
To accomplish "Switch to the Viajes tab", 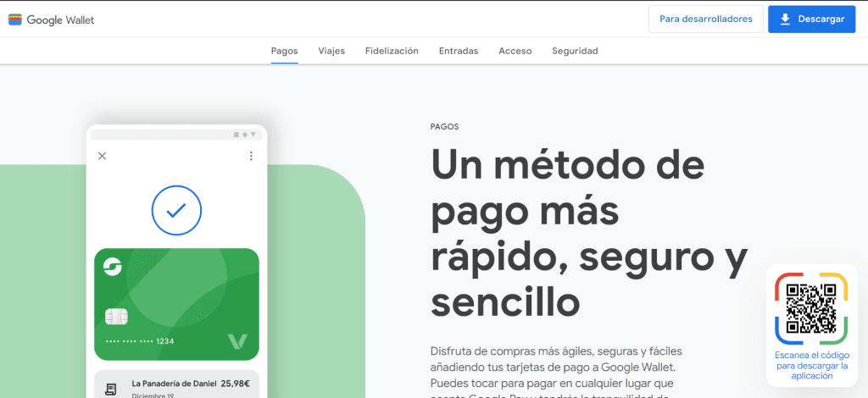I will [331, 51].
